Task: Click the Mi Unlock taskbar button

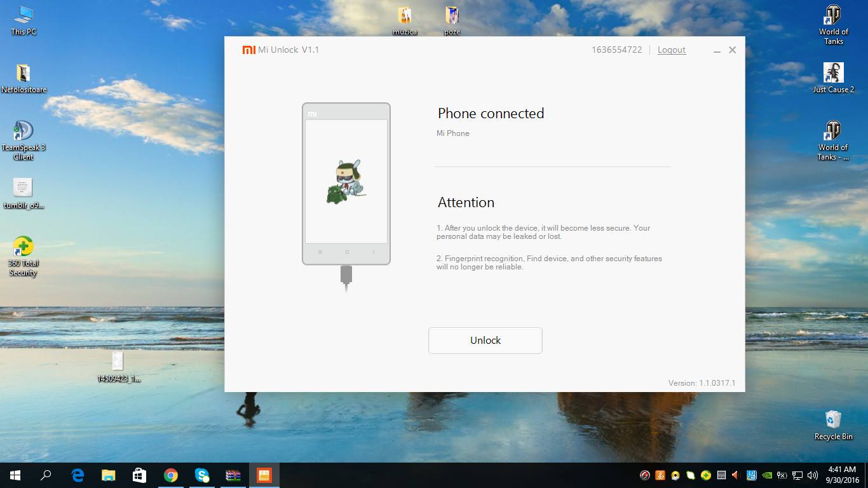Action: pos(264,475)
